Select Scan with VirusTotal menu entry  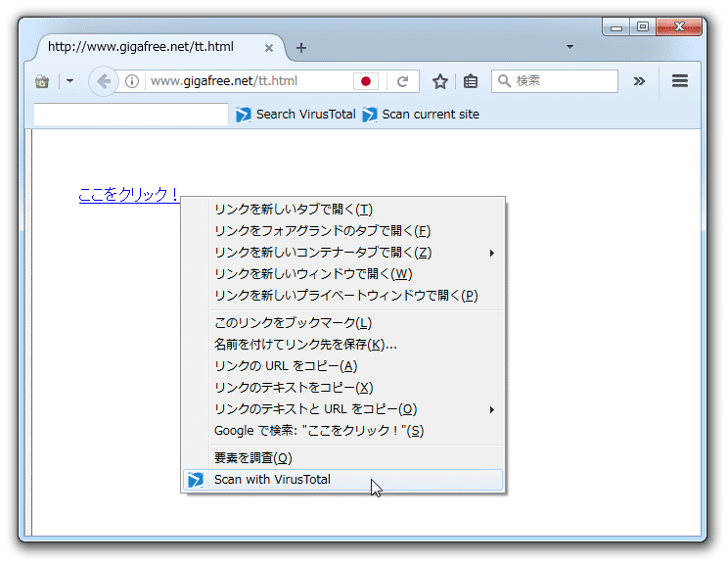[x=342, y=480]
